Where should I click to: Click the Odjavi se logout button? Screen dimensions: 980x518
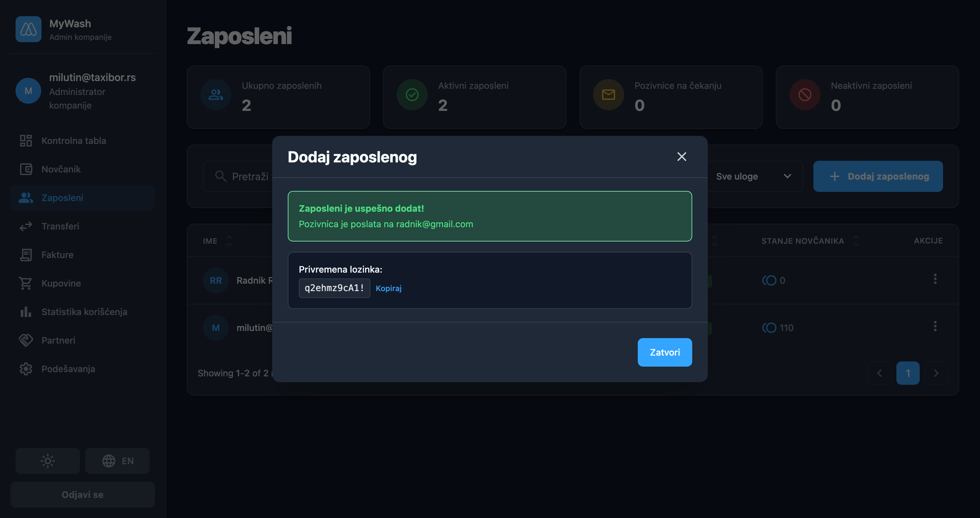click(x=83, y=494)
